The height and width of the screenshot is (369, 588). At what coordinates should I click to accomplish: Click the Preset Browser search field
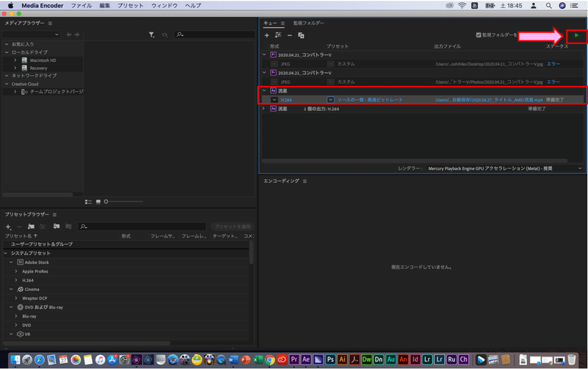[x=142, y=226]
